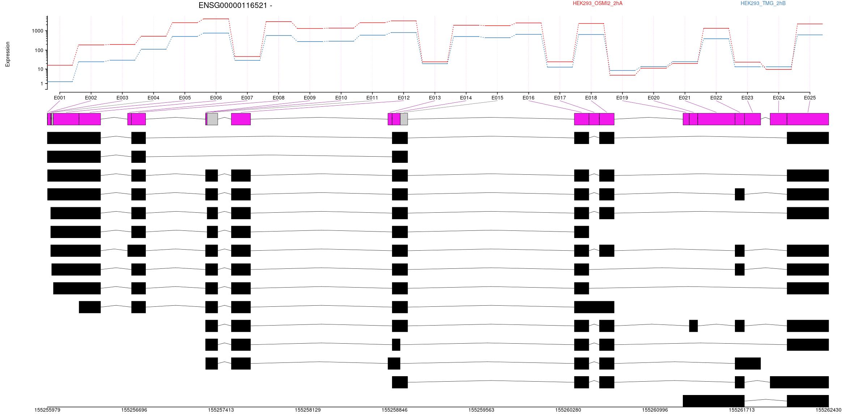Select the HEK293_TMG_2hB legend label

pos(763,3)
